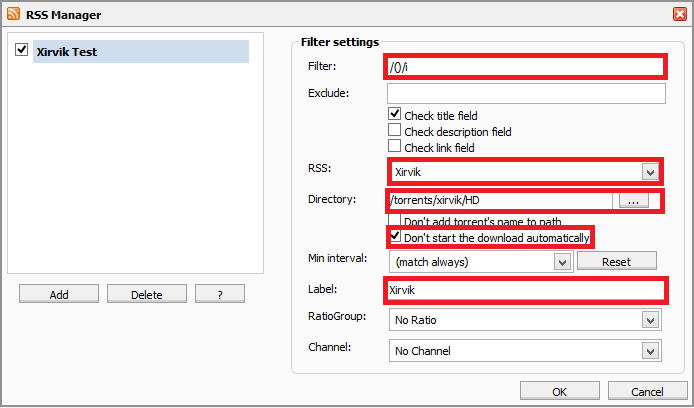The width and height of the screenshot is (694, 408).
Task: Uncheck the Check title field box
Action: (x=394, y=114)
